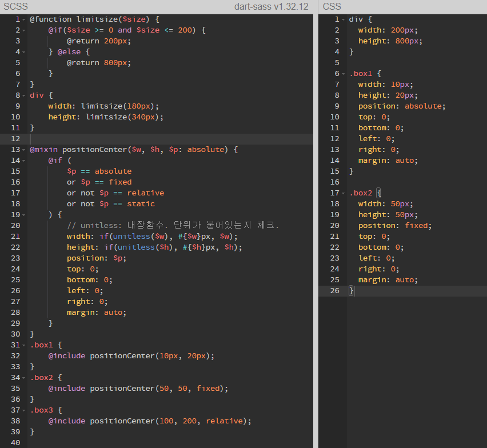Click the '// unitless:' Korean comment line
This screenshot has height=448, width=487.
click(173, 225)
